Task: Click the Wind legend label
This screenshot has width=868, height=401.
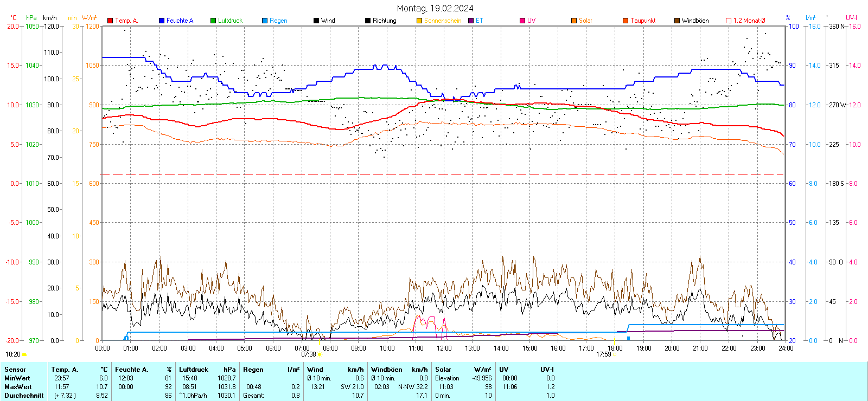Action: pyautogui.click(x=328, y=21)
